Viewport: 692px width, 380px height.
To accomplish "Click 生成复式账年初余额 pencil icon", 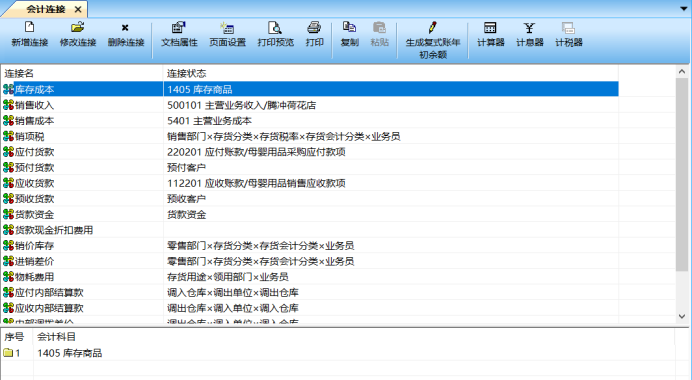I will click(432, 27).
